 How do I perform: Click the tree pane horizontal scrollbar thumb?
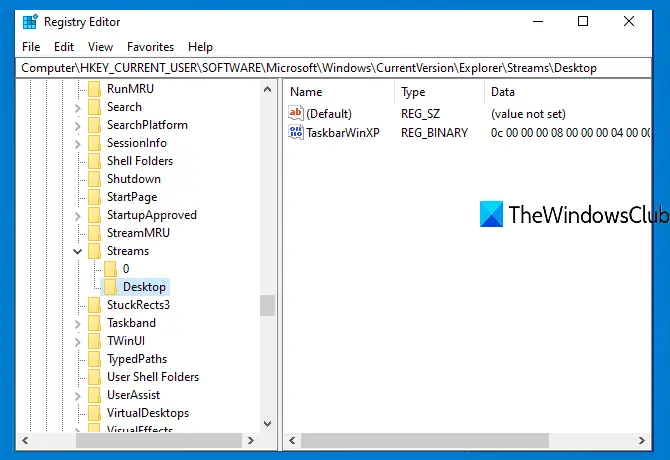coord(159,440)
